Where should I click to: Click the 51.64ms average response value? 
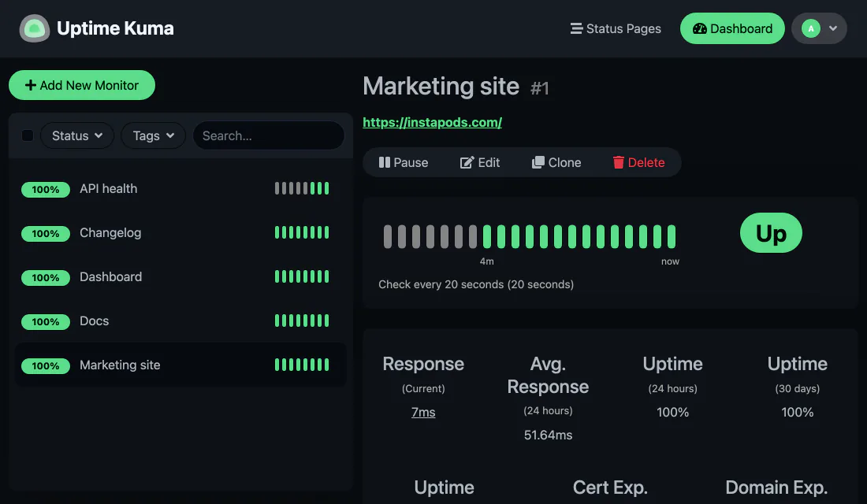pyautogui.click(x=548, y=435)
